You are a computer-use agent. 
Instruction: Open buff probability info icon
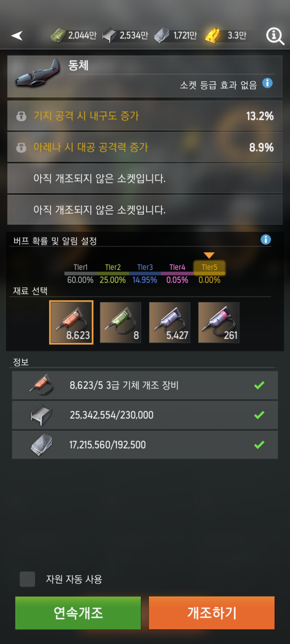(x=266, y=239)
